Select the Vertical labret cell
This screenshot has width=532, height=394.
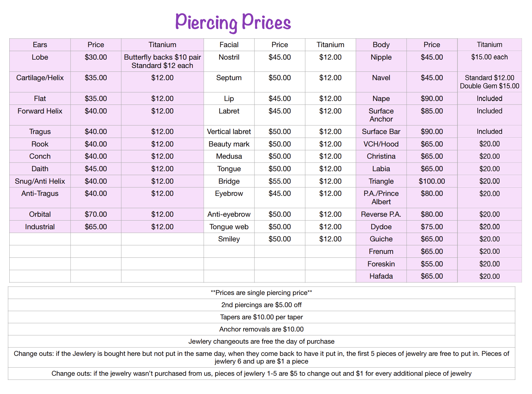tap(229, 131)
